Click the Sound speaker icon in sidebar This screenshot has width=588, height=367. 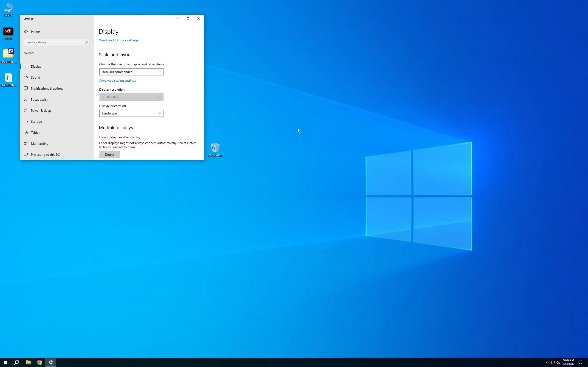[x=26, y=78]
